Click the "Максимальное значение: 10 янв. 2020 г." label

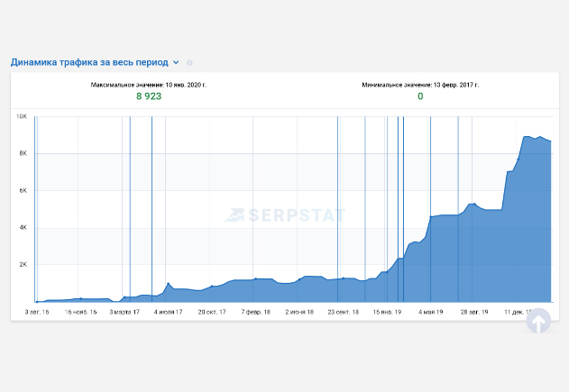point(149,85)
